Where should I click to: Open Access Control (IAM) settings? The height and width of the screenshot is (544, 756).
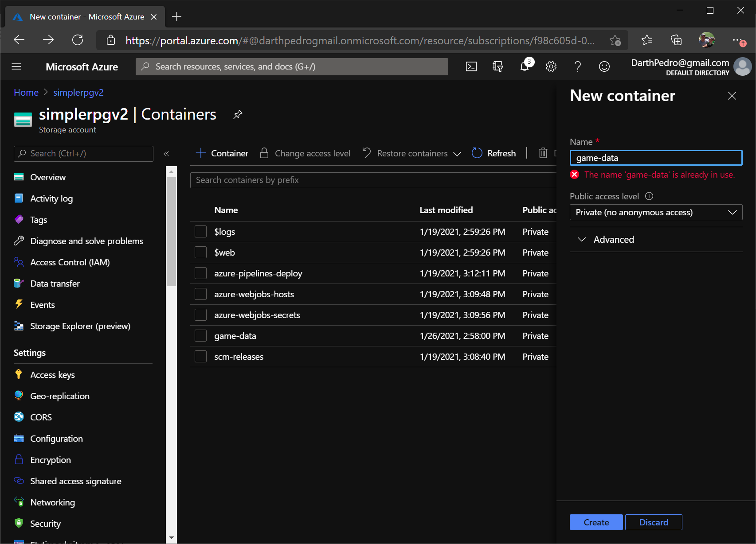coord(70,262)
